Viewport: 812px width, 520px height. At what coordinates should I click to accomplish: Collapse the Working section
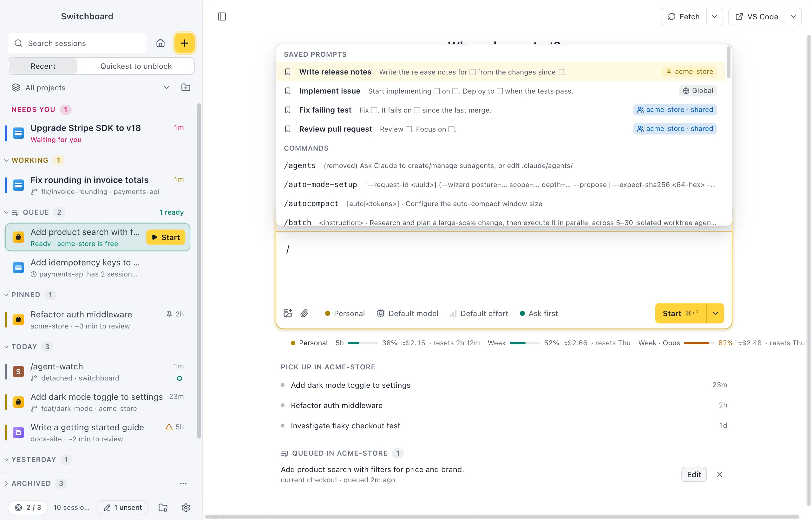point(6,160)
